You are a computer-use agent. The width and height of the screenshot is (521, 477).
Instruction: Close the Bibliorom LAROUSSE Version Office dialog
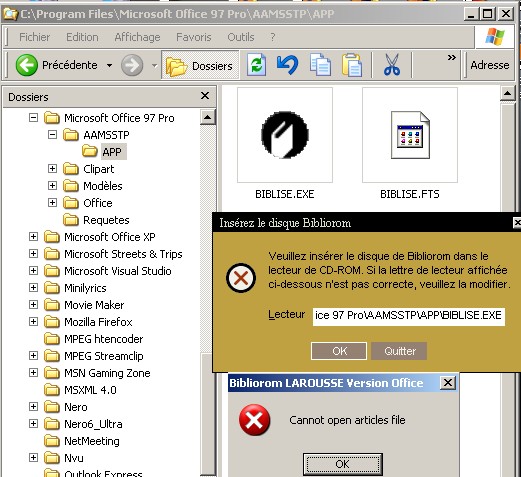coord(448,383)
